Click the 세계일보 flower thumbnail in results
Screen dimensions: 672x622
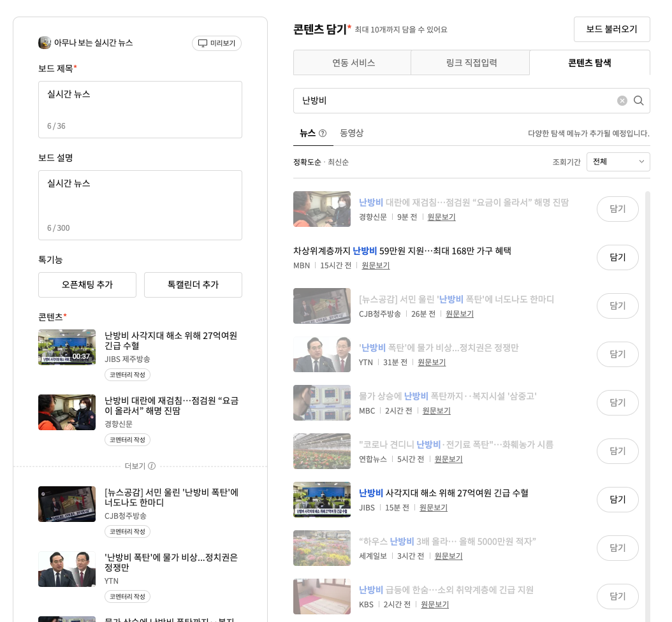(322, 548)
